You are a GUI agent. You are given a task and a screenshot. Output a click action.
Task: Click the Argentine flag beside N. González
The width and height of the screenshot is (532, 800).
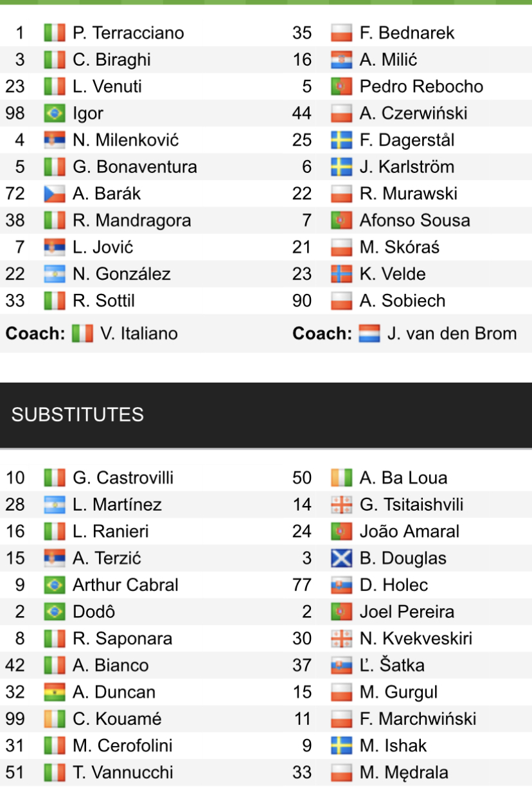55,274
